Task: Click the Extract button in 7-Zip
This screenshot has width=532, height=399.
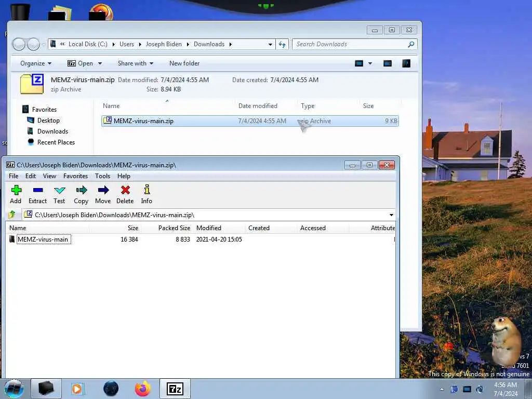Action: pos(37,194)
